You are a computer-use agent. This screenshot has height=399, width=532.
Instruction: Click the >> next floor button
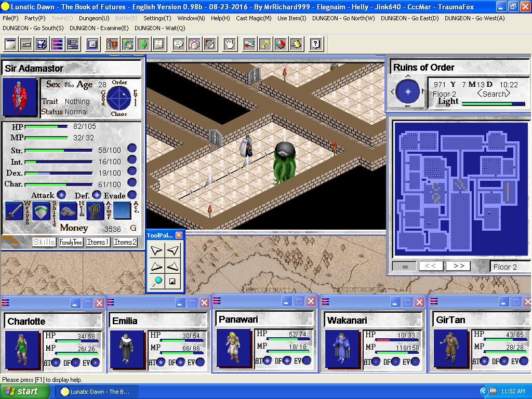tap(458, 266)
